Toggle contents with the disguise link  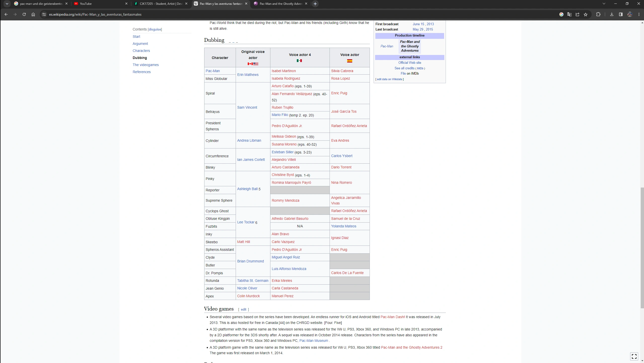(155, 29)
